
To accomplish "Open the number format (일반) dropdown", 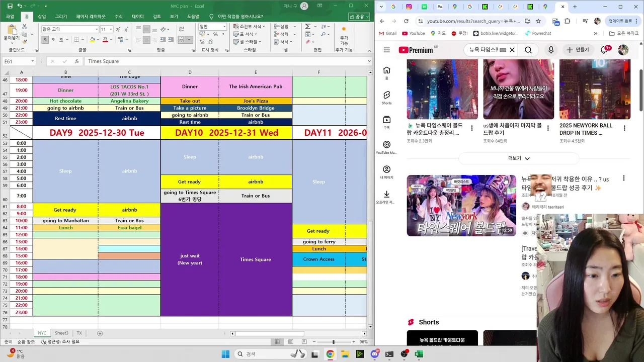I will coord(224,27).
